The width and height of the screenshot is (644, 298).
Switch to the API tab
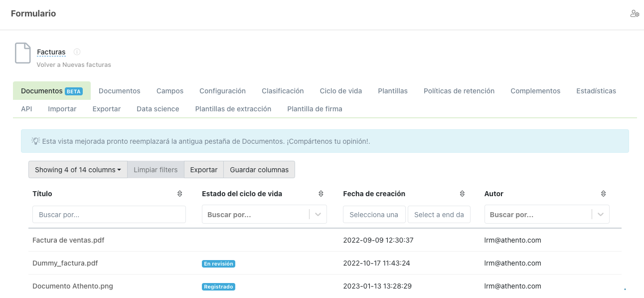coord(26,108)
